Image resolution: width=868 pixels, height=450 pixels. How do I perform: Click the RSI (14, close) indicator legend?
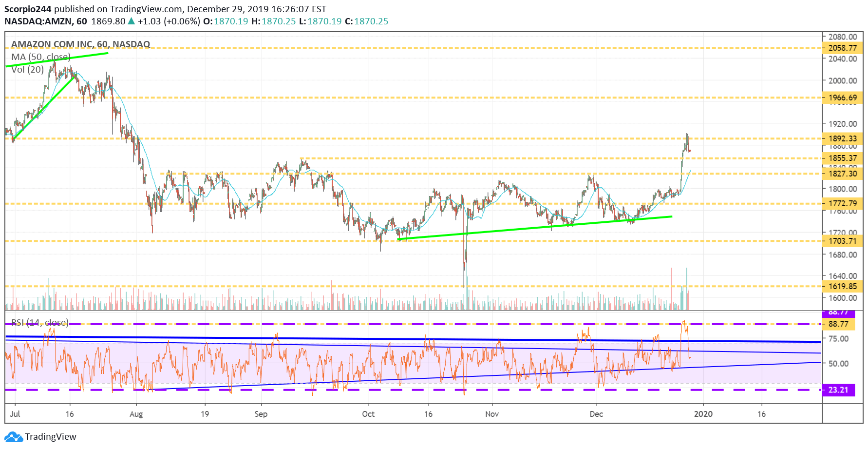[x=40, y=323]
